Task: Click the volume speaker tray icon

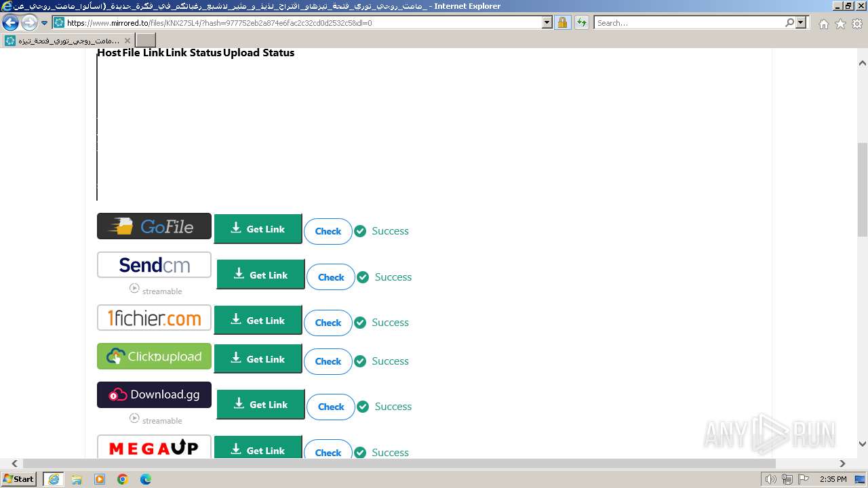Action: click(771, 479)
